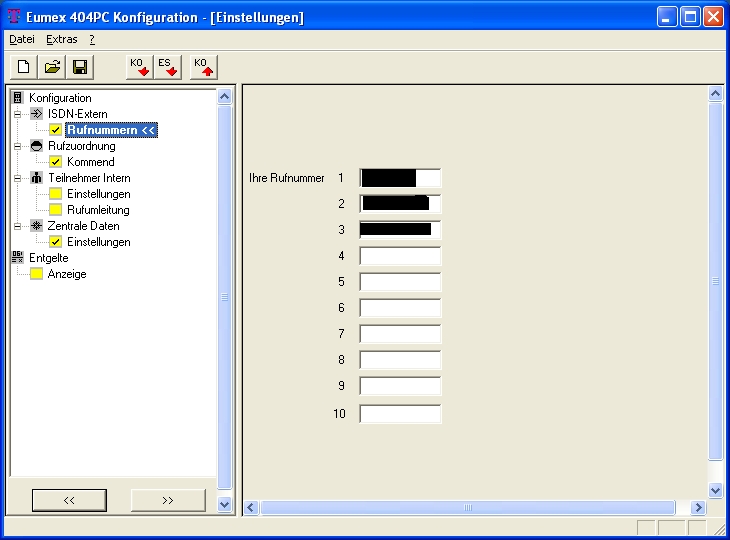This screenshot has height=540, width=730.
Task: Click empty Rufnummer field number 10
Action: coord(400,414)
